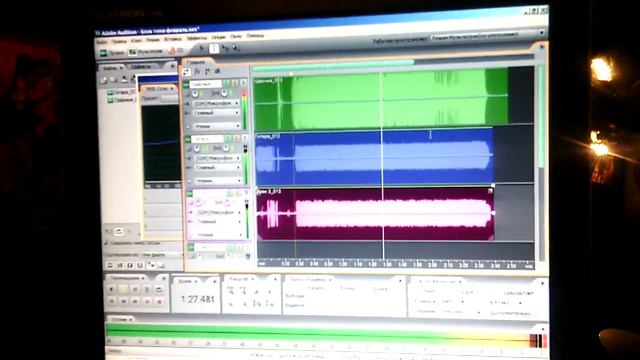Image resolution: width=640 pixels, height=360 pixels.
Task: Click the green Play button in the transport
Action: pyautogui.click(x=123, y=289)
